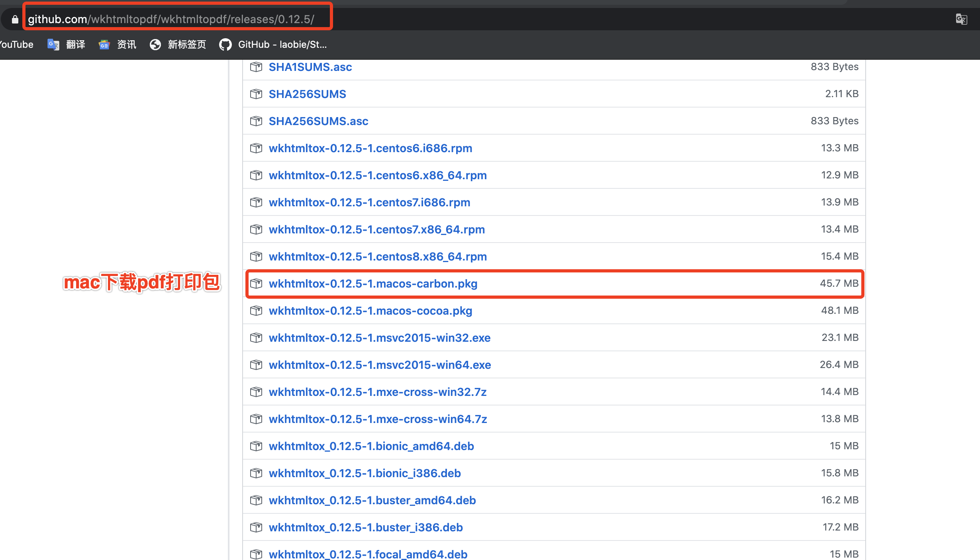Image resolution: width=980 pixels, height=560 pixels.
Task: Download wkhtmltox macos-cocoa.pkg
Action: (370, 311)
